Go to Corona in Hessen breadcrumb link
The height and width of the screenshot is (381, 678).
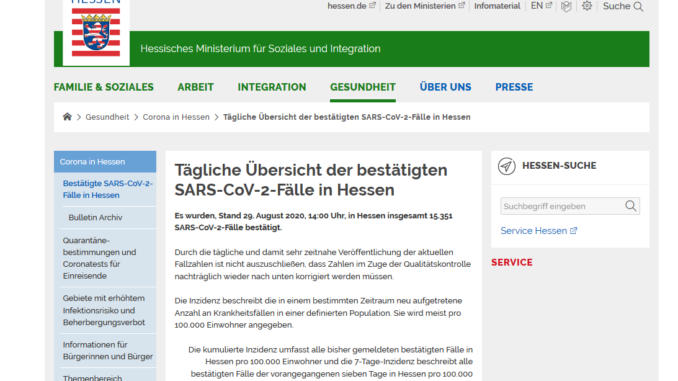(176, 117)
